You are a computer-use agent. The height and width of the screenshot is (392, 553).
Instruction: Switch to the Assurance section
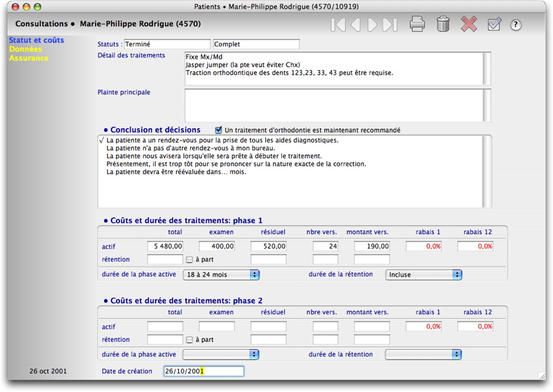click(29, 58)
